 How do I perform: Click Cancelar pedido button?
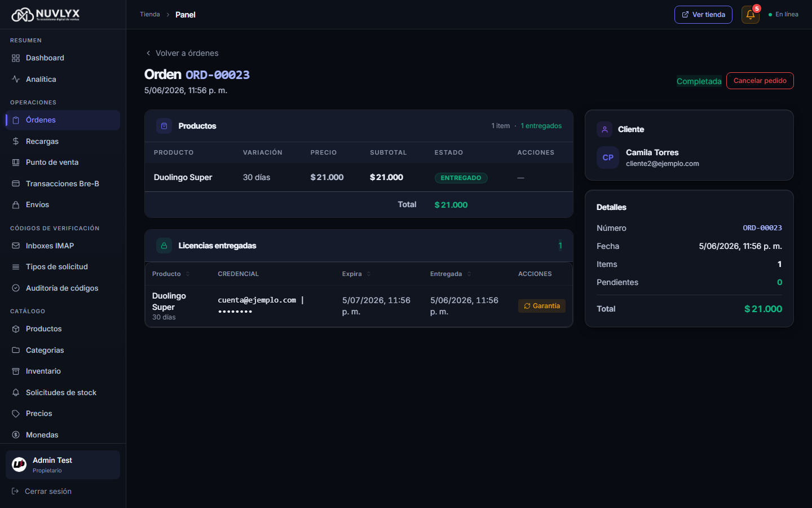pos(760,81)
